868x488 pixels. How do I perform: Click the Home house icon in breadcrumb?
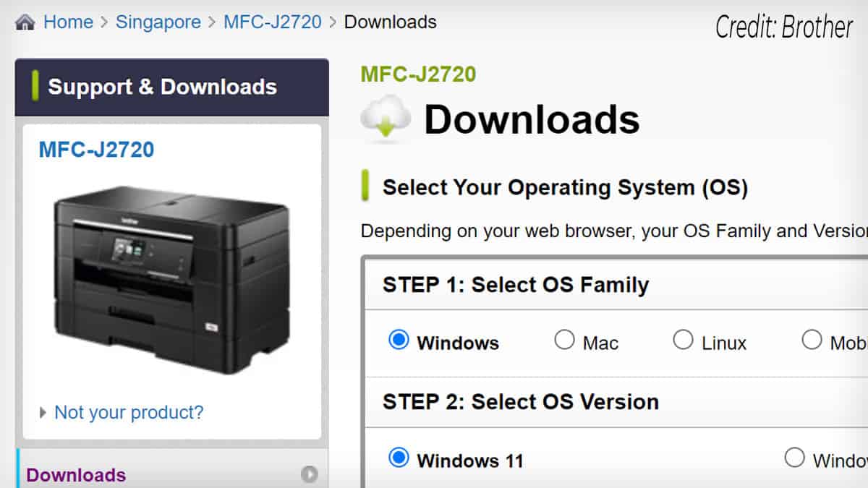(x=25, y=22)
